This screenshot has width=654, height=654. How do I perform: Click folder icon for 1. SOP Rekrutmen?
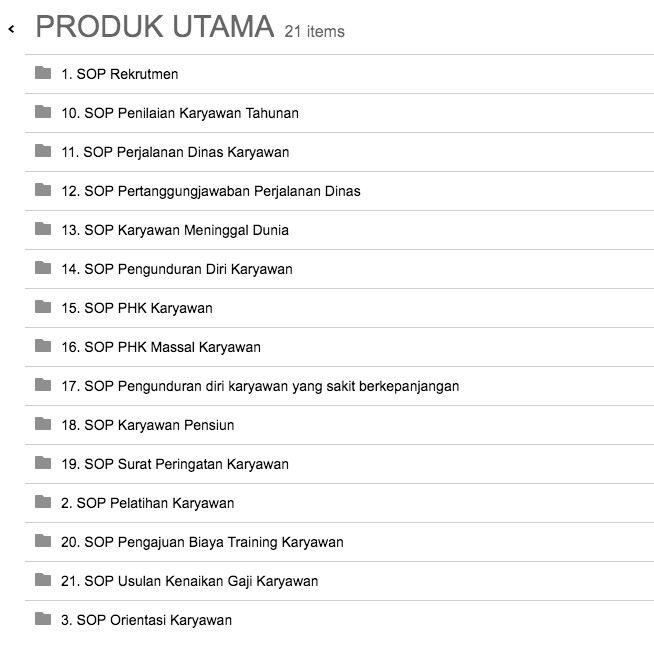pos(43,73)
